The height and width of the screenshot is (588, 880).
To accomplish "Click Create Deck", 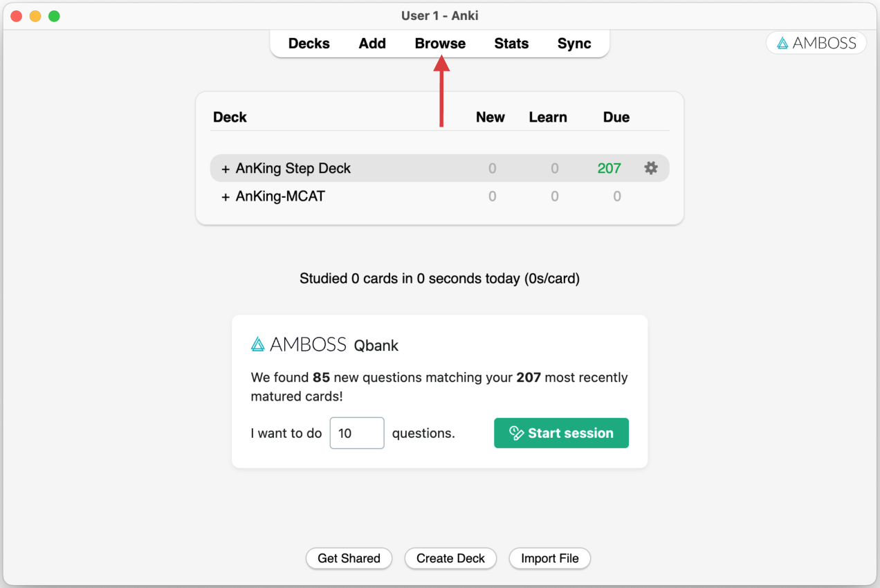I will 451,558.
